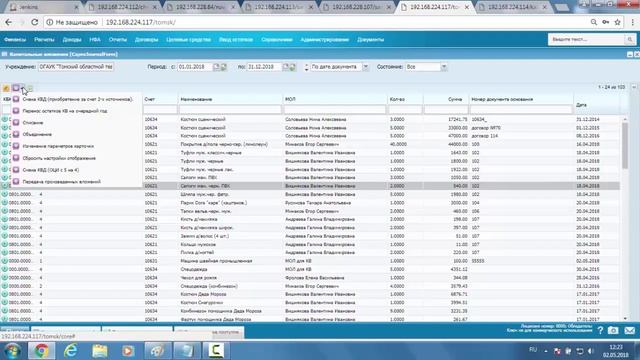Click the key password icon in address bar
Image resolution: width=640 pixels, height=360 pixels.
point(606,22)
